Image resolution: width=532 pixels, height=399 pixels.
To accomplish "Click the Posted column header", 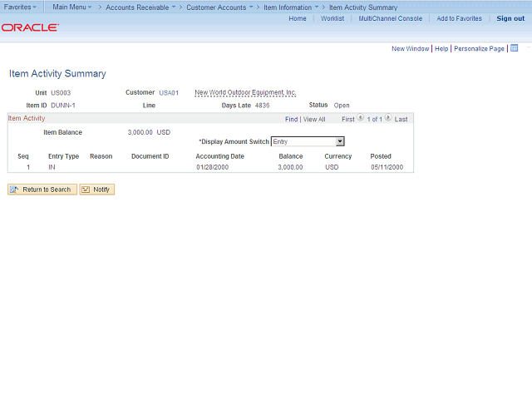I will pyautogui.click(x=381, y=156).
